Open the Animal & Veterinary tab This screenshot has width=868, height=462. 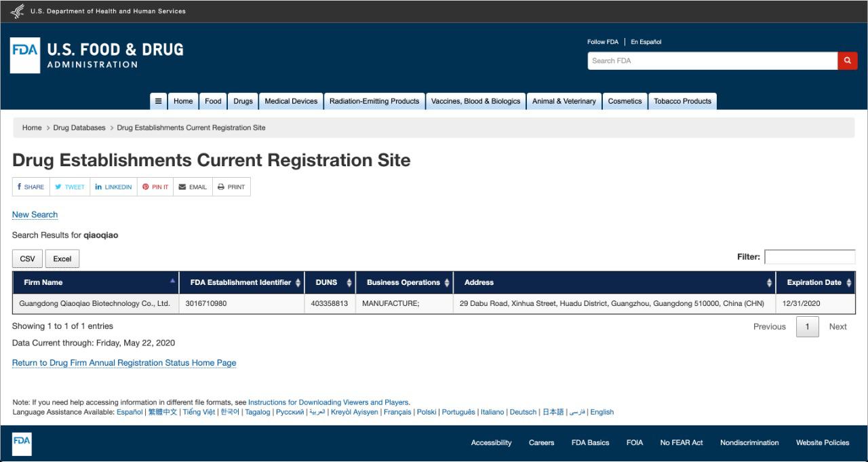point(564,101)
